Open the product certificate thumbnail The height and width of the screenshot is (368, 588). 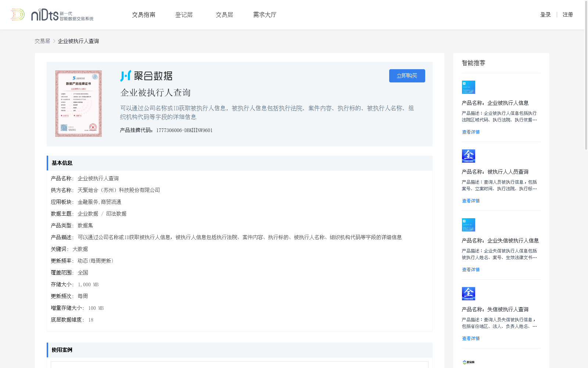coord(79,104)
